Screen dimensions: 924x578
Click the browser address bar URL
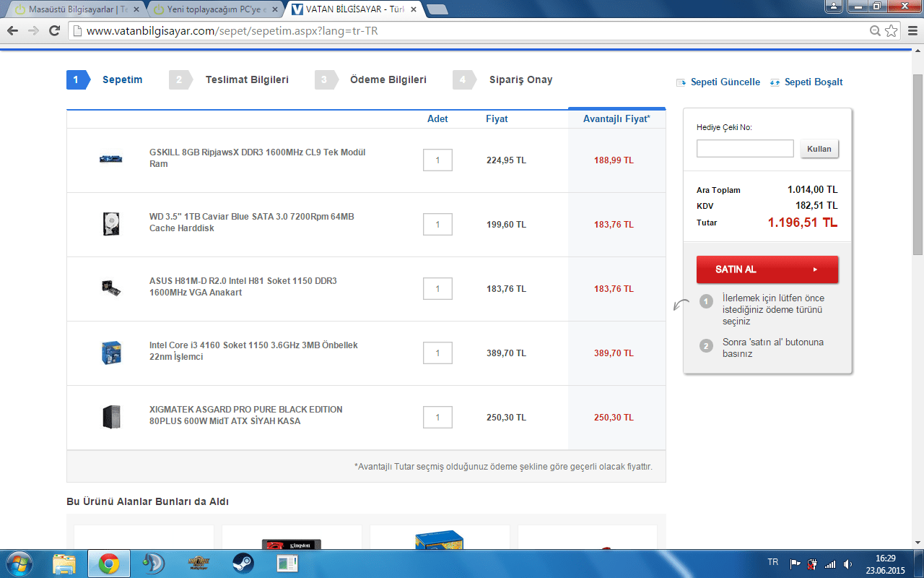point(232,31)
